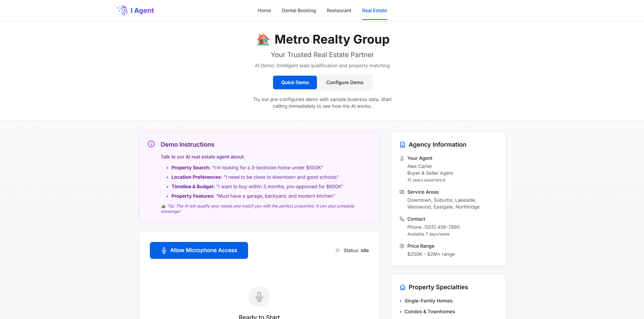The width and height of the screenshot is (644, 319).
Task: Go to the Dental Booking page
Action: [x=299, y=10]
